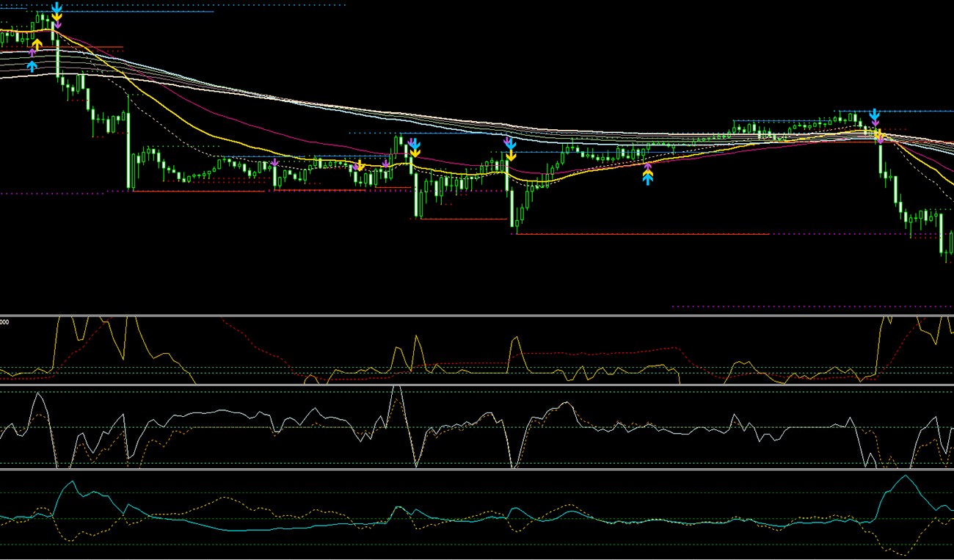
Task: Select the blue up arrow in the mid-chart buy signal stack
Action: (x=647, y=180)
